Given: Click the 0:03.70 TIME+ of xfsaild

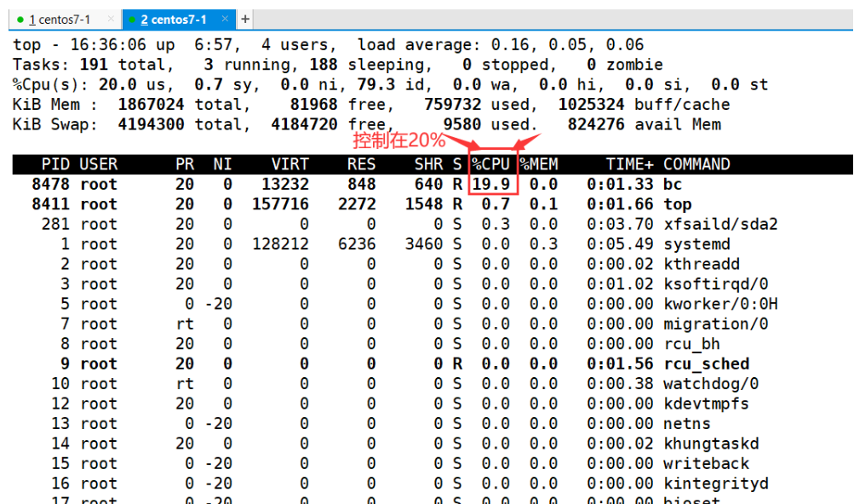Looking at the screenshot, I should (x=621, y=224).
